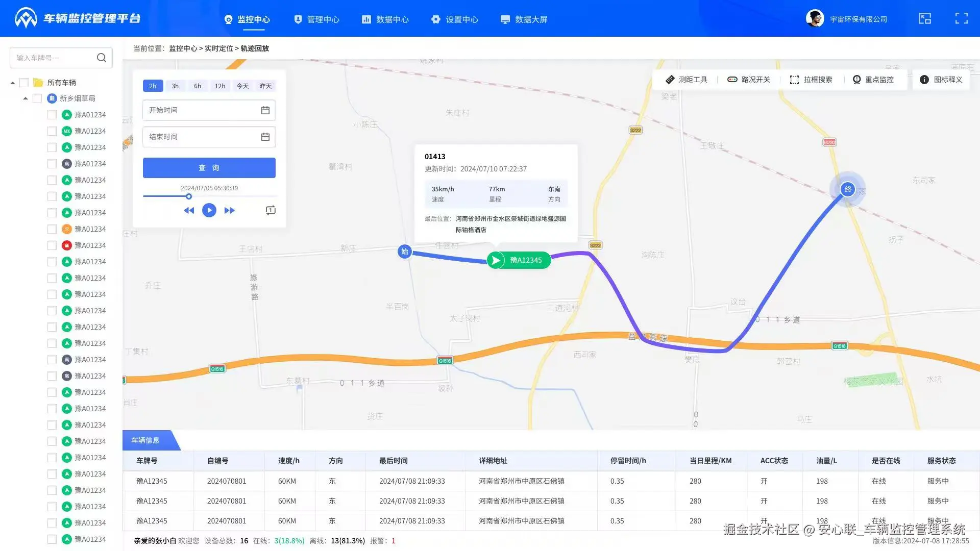The height and width of the screenshot is (551, 980).
Task: Select the 2h time range
Action: click(x=153, y=86)
